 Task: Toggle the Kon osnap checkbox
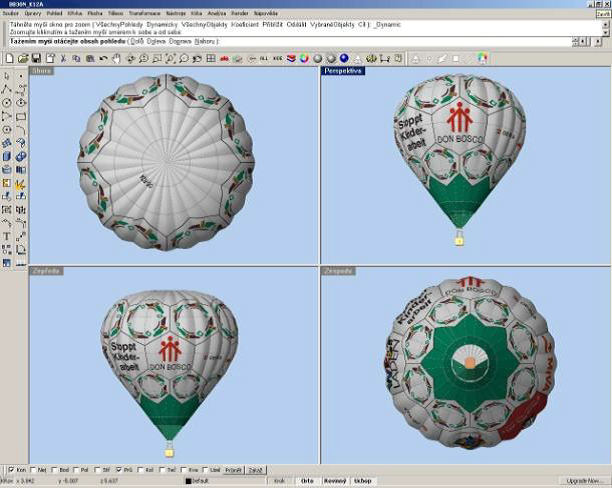click(11, 470)
